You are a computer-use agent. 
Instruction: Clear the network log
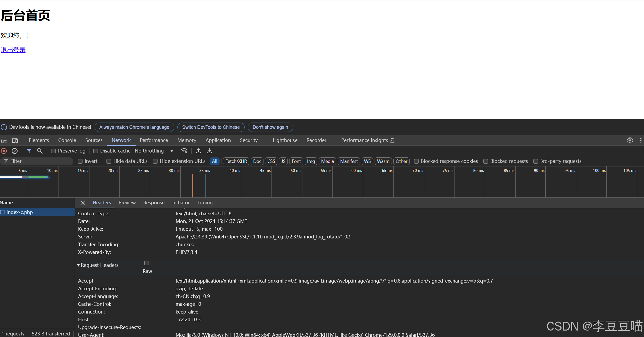(x=15, y=151)
